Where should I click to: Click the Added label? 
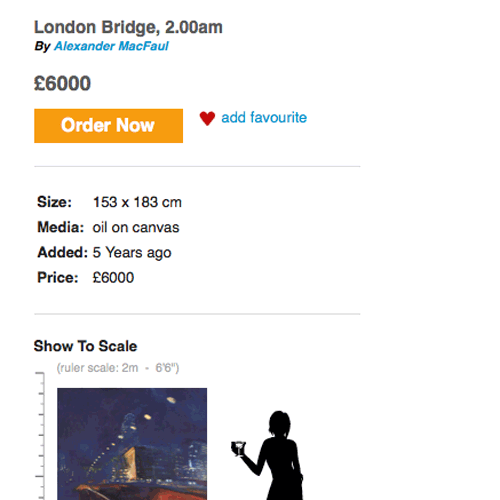tap(62, 252)
